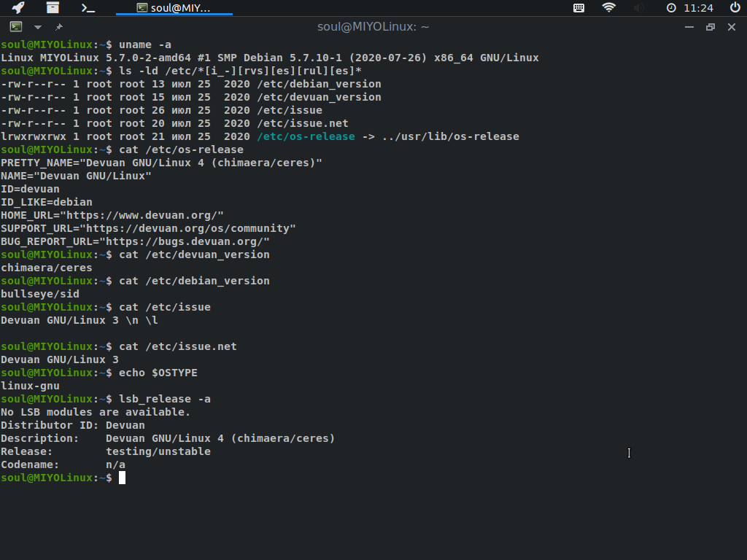Click the terminal cursor at last prompt

tap(122, 478)
